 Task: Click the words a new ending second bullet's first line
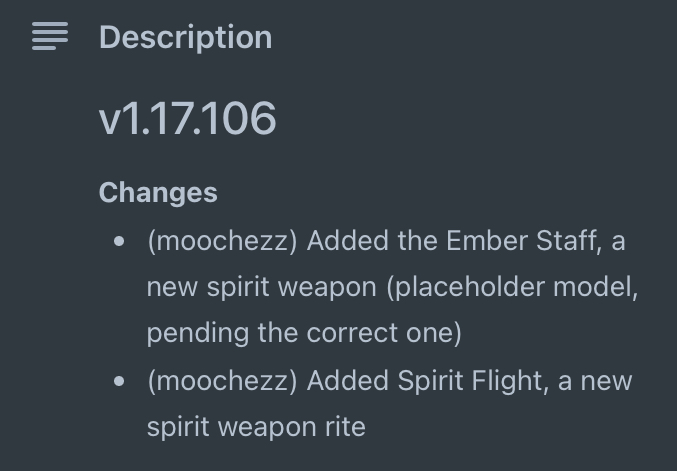click(595, 382)
